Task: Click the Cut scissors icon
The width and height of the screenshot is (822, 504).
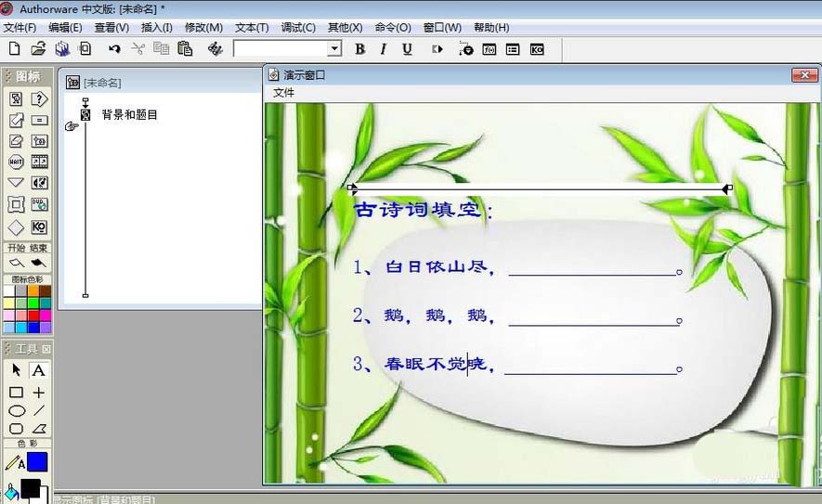Action: [137, 48]
